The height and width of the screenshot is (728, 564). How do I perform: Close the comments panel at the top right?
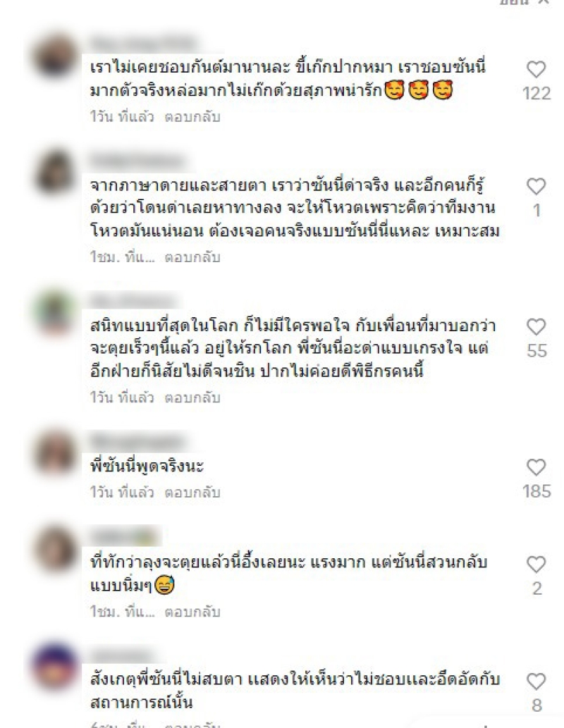tap(544, 2)
